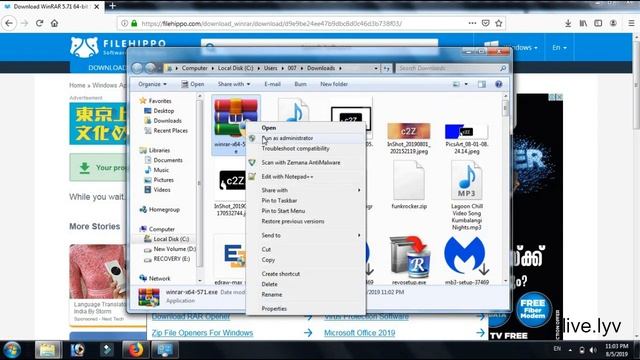Select the winrar-x64-571 installer icon

pyautogui.click(x=236, y=124)
